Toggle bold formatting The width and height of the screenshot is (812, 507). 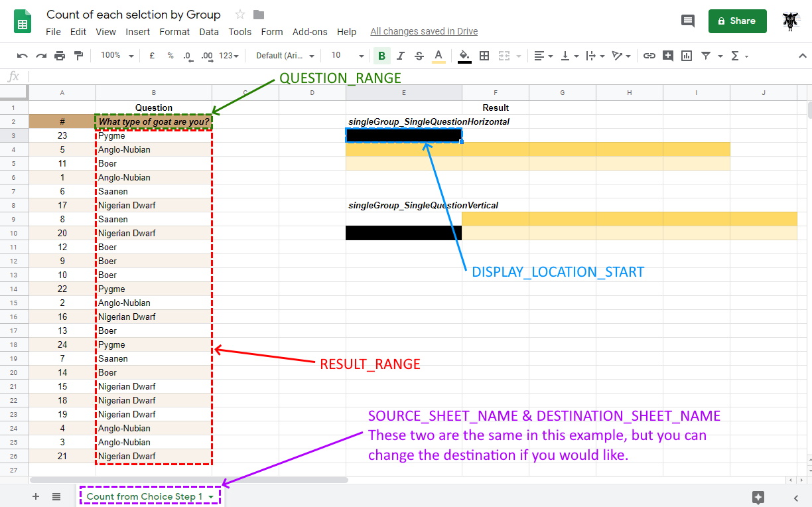[381, 56]
